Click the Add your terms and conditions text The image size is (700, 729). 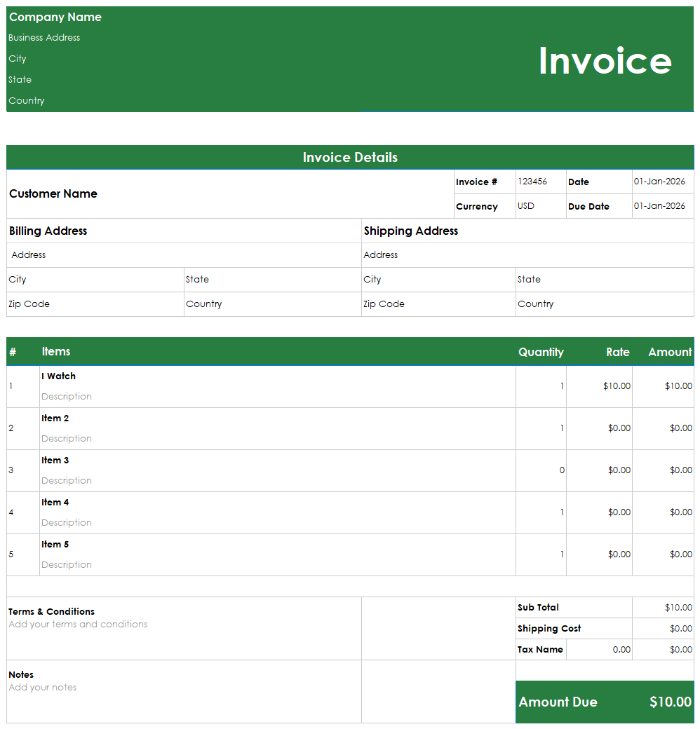(x=77, y=624)
